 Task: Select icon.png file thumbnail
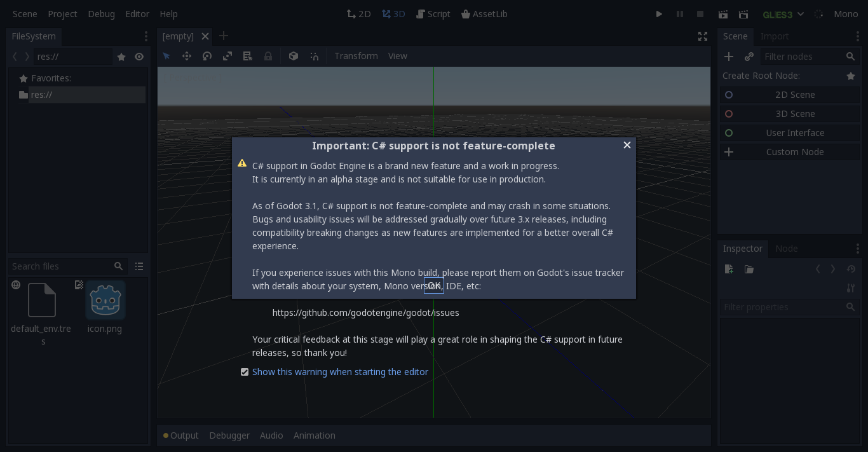tap(105, 300)
